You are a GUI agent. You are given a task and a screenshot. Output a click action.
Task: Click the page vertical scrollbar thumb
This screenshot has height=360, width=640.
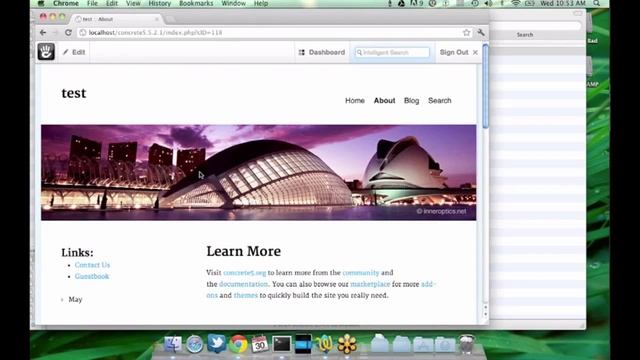pos(485,86)
